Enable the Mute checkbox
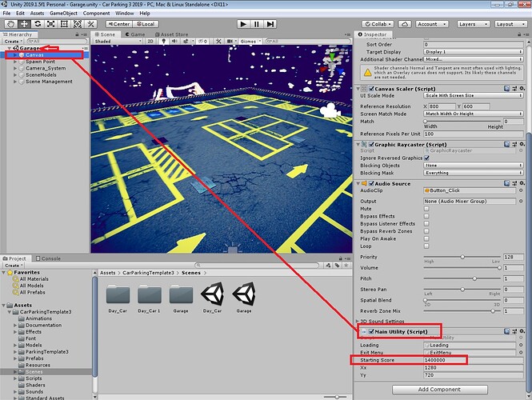This screenshot has height=400, width=532. pos(426,209)
